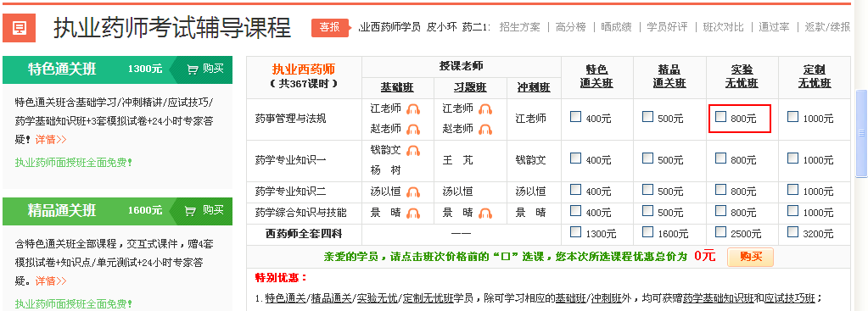The image size is (868, 311).
Task: Open the 高分榜 link
Action: 570,26
